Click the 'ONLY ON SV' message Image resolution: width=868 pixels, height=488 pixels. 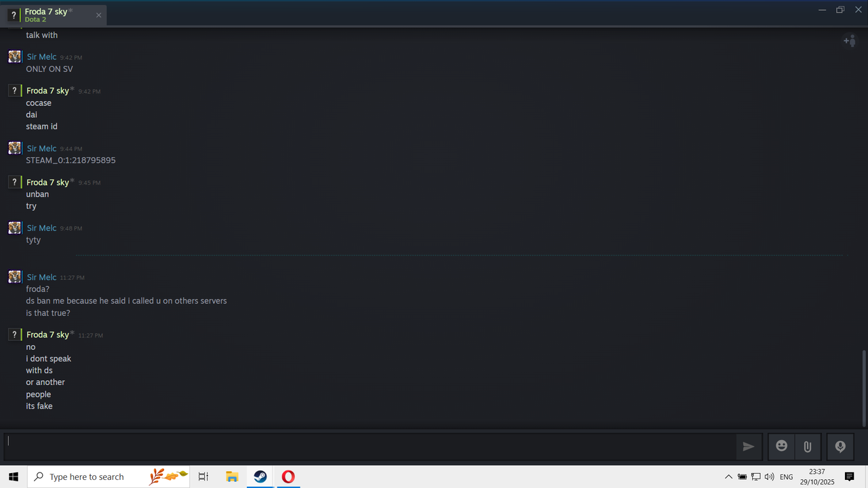50,69
